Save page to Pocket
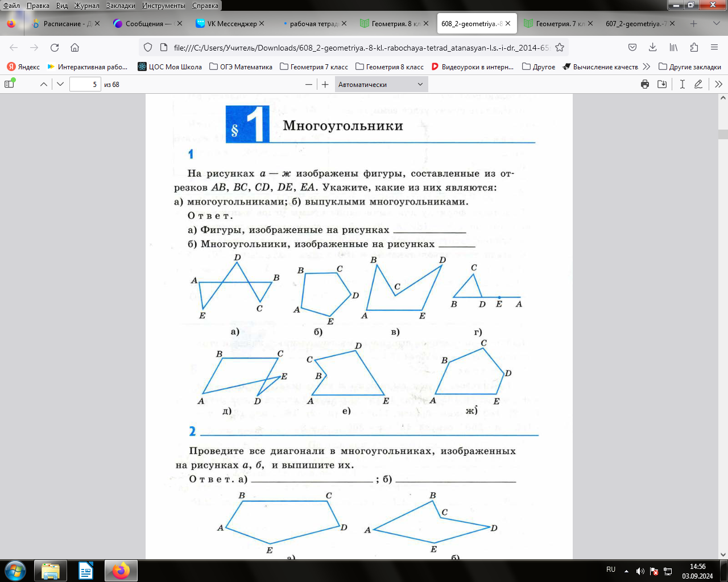 click(632, 48)
